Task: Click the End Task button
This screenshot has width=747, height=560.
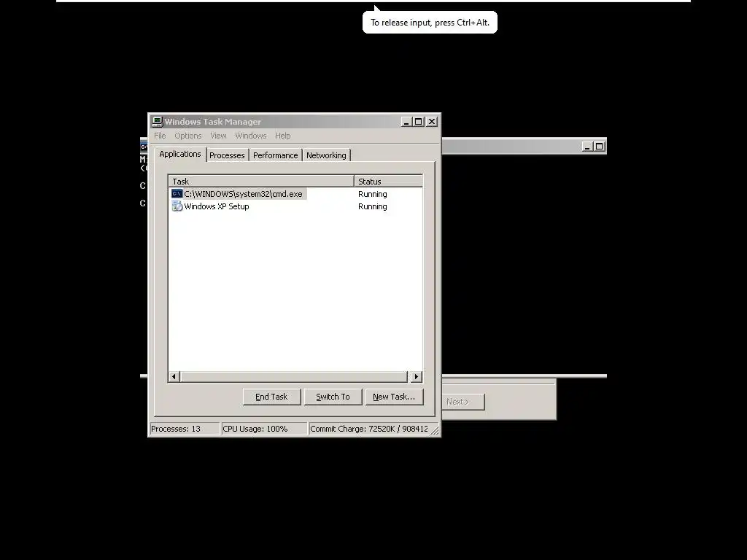Action: point(271,397)
